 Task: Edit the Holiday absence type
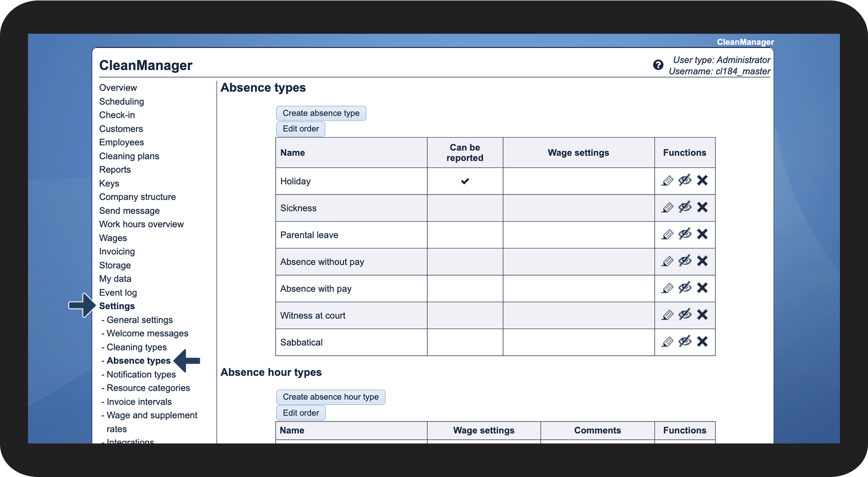pos(667,181)
